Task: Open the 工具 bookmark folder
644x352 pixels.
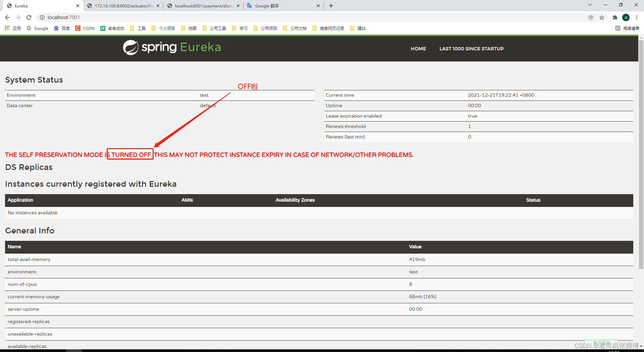Action: coord(138,28)
